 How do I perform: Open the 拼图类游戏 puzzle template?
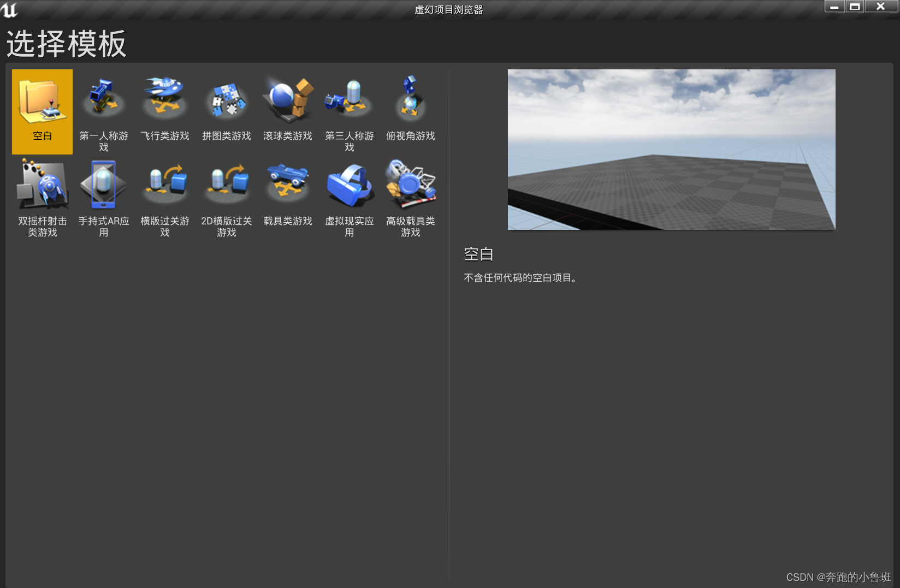pyautogui.click(x=226, y=109)
